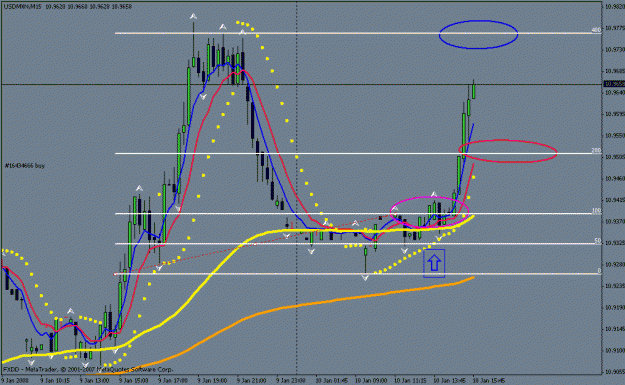Image resolution: width=625 pixels, height=385 pixels.
Task: Click the '9 Jan 13:00' time axis label
Action: [x=94, y=381]
